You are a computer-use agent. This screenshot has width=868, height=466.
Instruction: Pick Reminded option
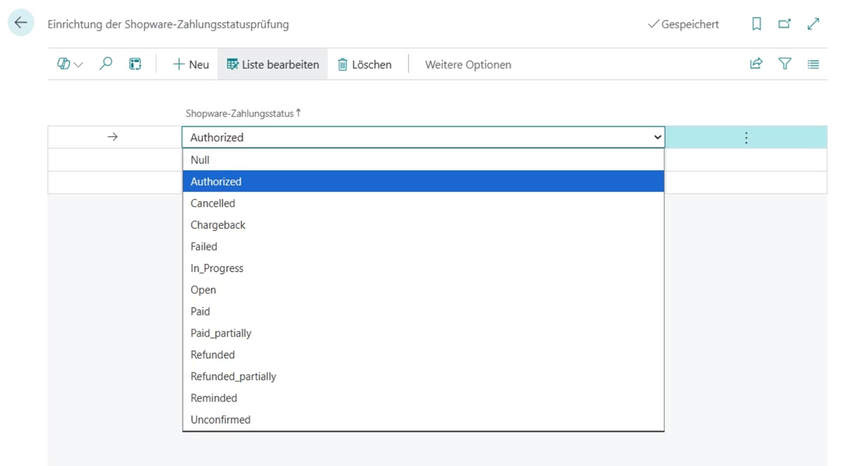(x=423, y=398)
